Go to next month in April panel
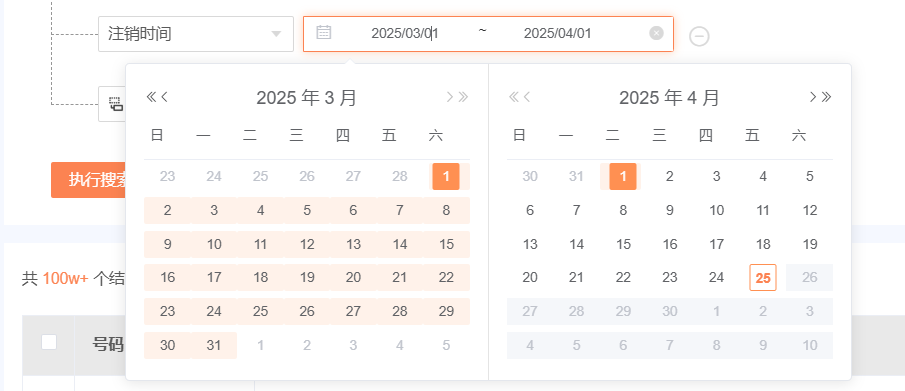 point(813,97)
